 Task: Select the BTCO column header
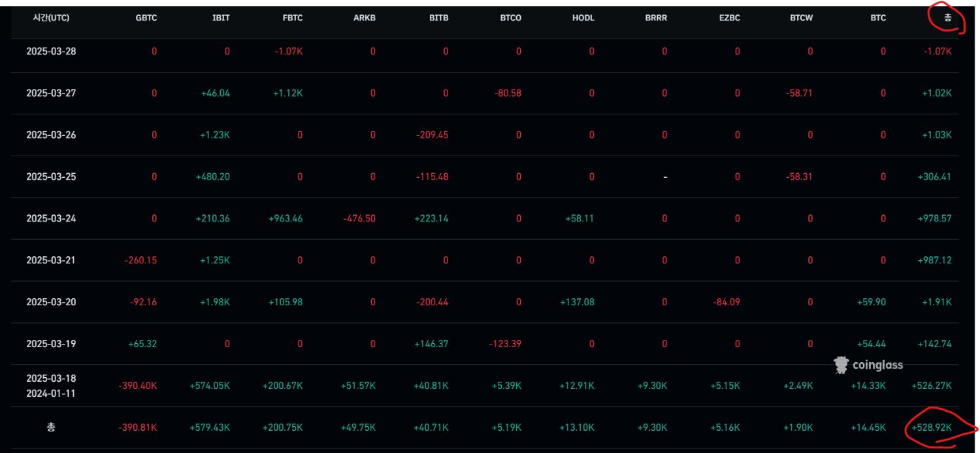pos(510,18)
